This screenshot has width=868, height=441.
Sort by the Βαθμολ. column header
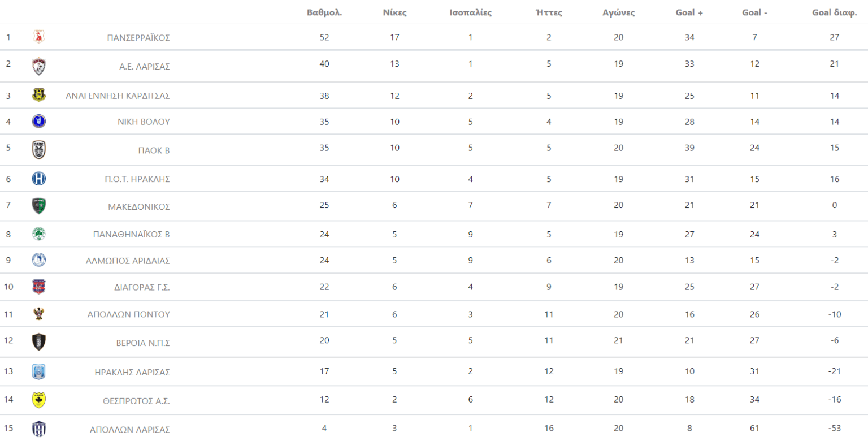point(324,13)
